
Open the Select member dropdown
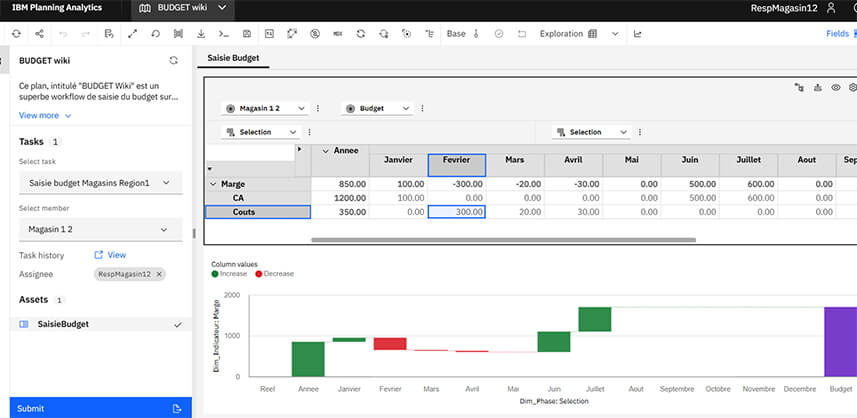click(x=101, y=229)
